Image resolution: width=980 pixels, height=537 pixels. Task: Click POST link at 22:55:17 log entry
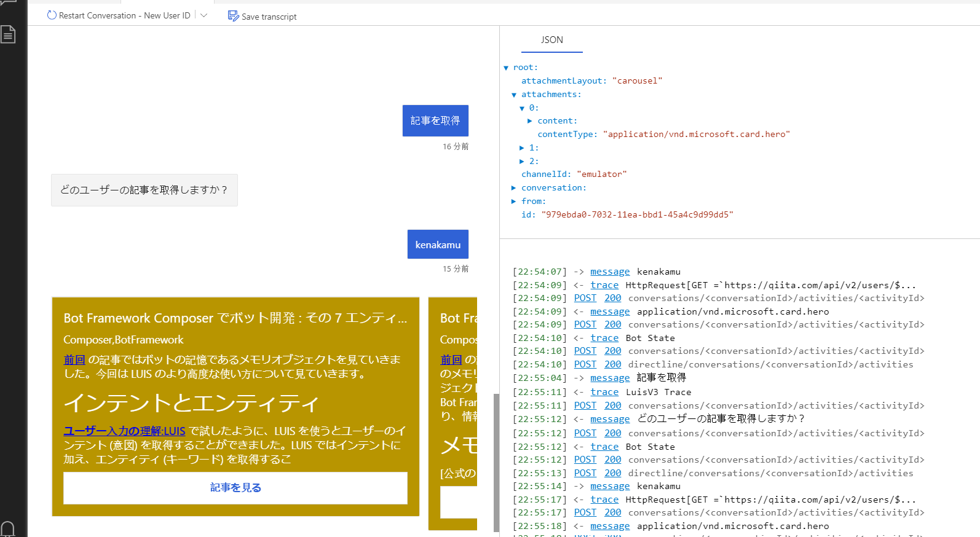click(x=585, y=512)
